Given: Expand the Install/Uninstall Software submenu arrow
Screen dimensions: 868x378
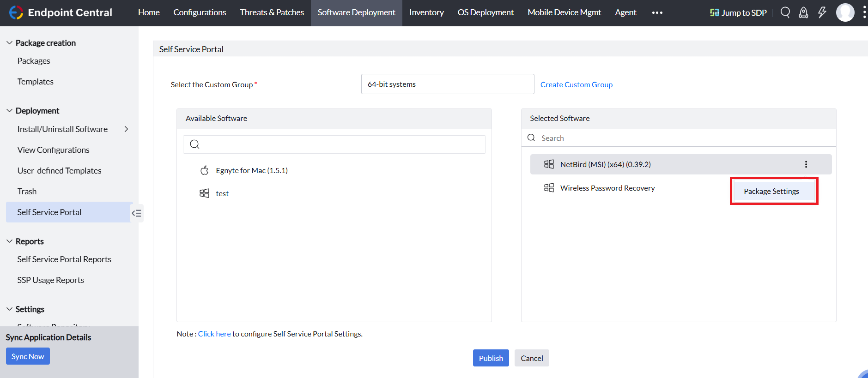Looking at the screenshot, I should click(x=126, y=129).
